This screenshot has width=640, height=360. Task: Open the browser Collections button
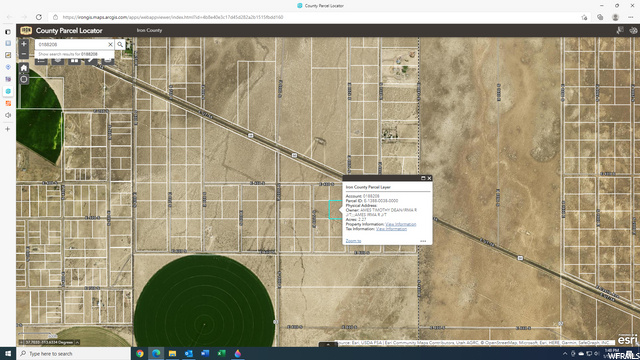600,17
